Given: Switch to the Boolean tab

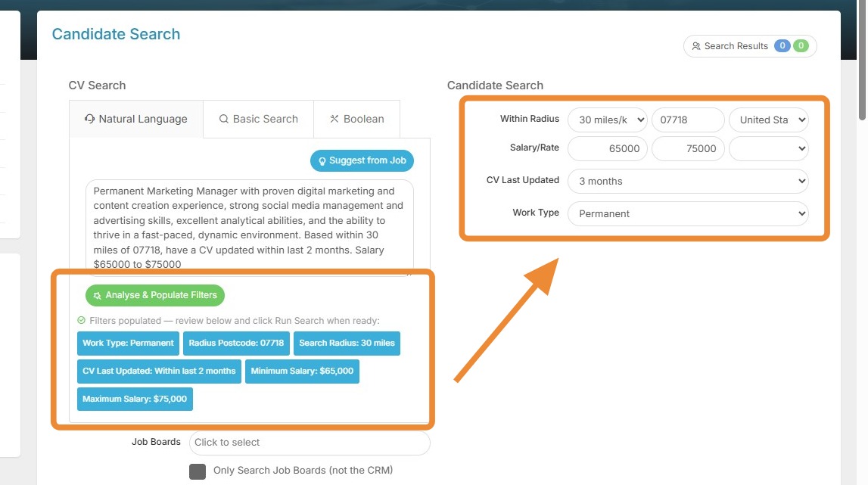Looking at the screenshot, I should coord(357,119).
